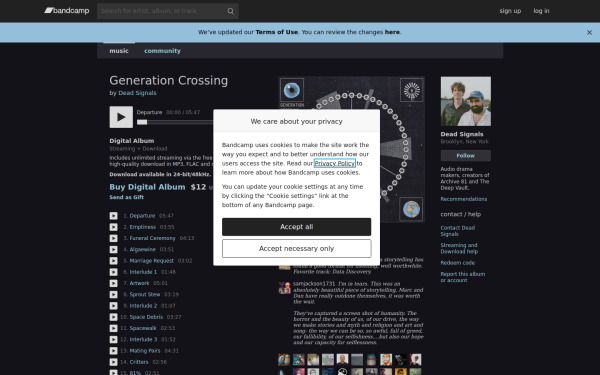The width and height of the screenshot is (600, 375).
Task: Play track 2 Emptiness
Action: point(114,227)
